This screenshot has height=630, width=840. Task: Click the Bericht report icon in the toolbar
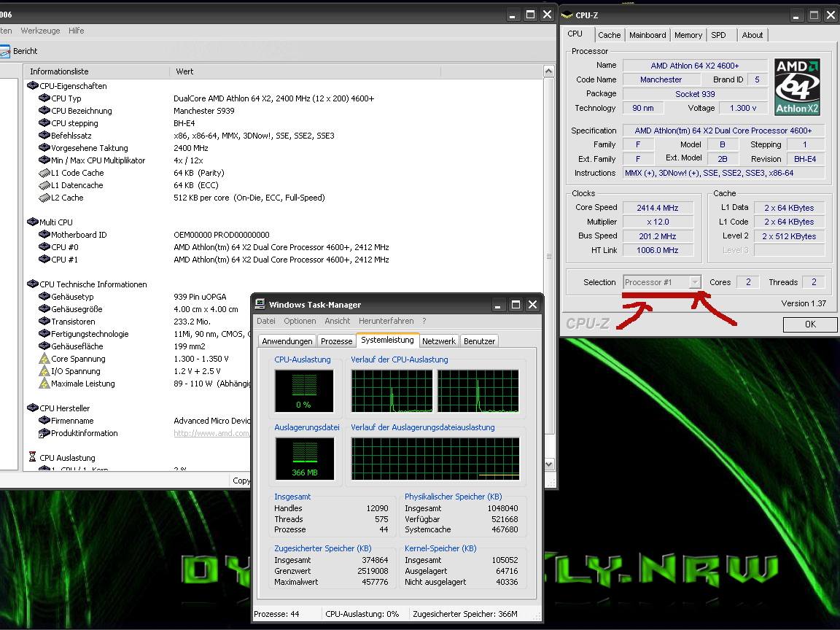[5, 52]
